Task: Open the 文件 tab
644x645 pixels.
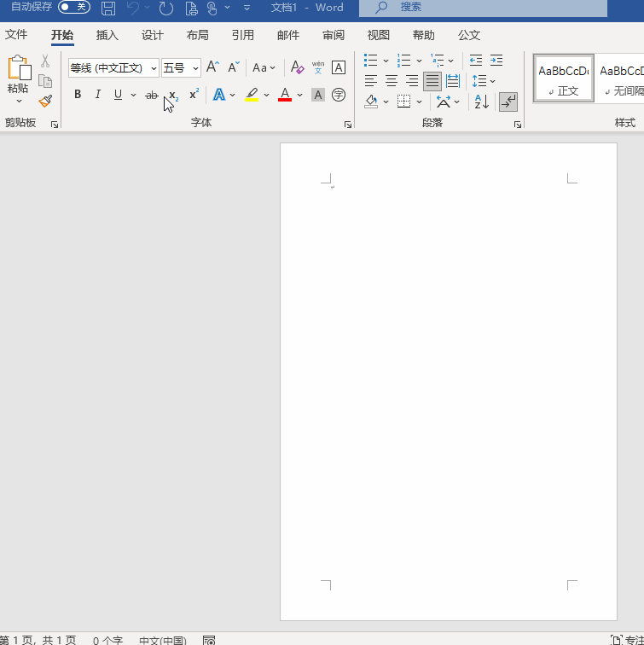Action: pyautogui.click(x=16, y=34)
